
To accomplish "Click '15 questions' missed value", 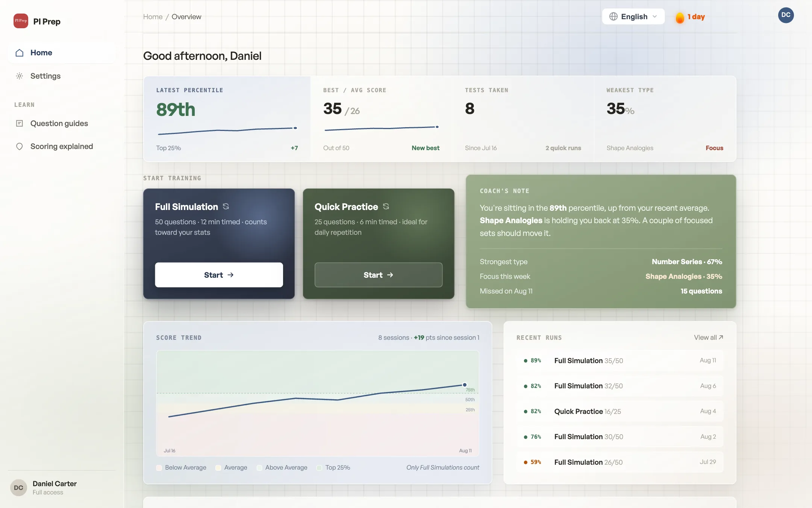I will point(701,291).
